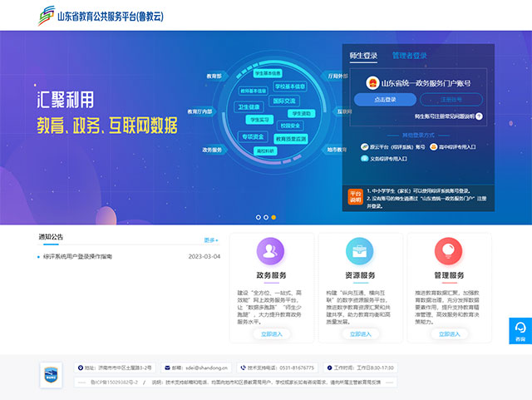Select the second carousel indicator dot
Screen dimensions: 532x400
coord(266,217)
